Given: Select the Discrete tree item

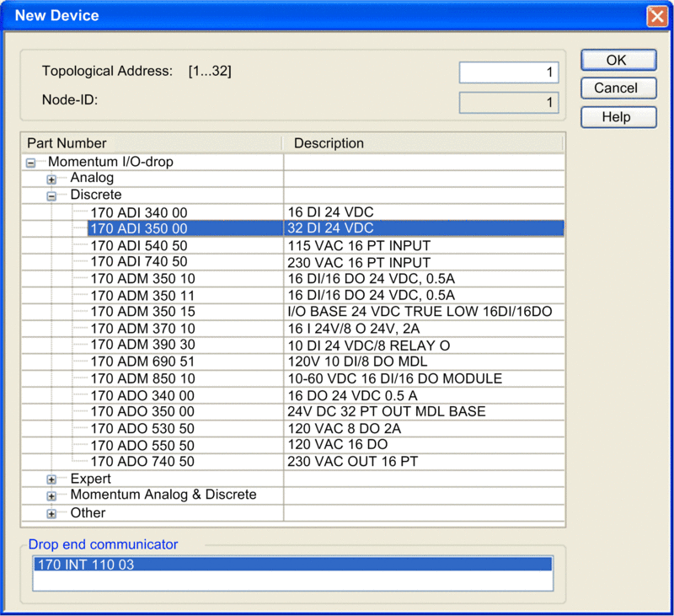Looking at the screenshot, I should pyautogui.click(x=96, y=195).
